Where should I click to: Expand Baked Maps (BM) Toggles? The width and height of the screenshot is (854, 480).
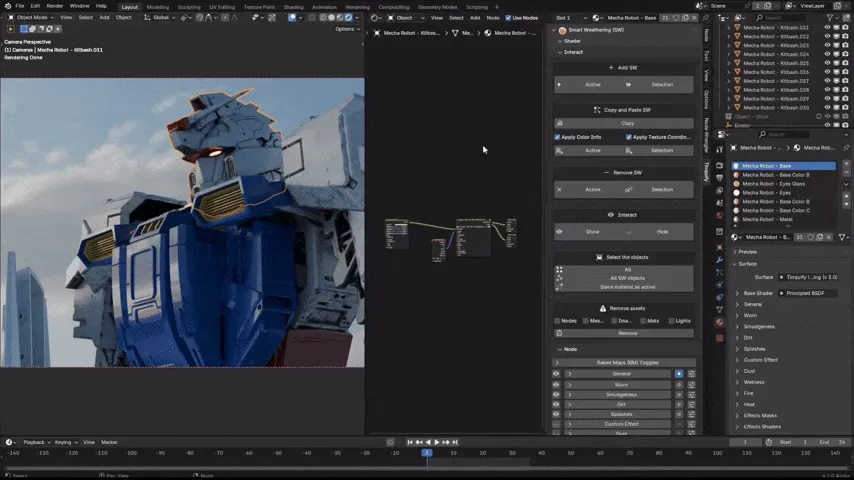coord(624,362)
